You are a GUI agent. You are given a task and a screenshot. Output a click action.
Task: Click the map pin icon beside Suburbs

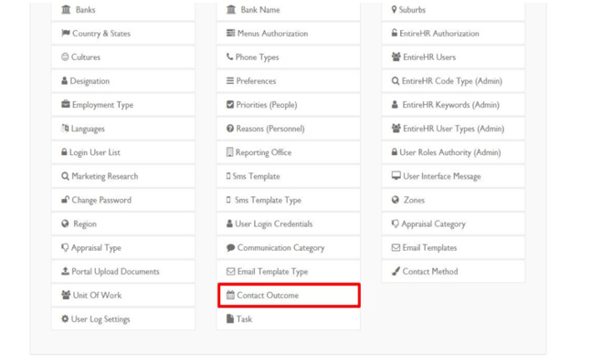click(x=395, y=9)
